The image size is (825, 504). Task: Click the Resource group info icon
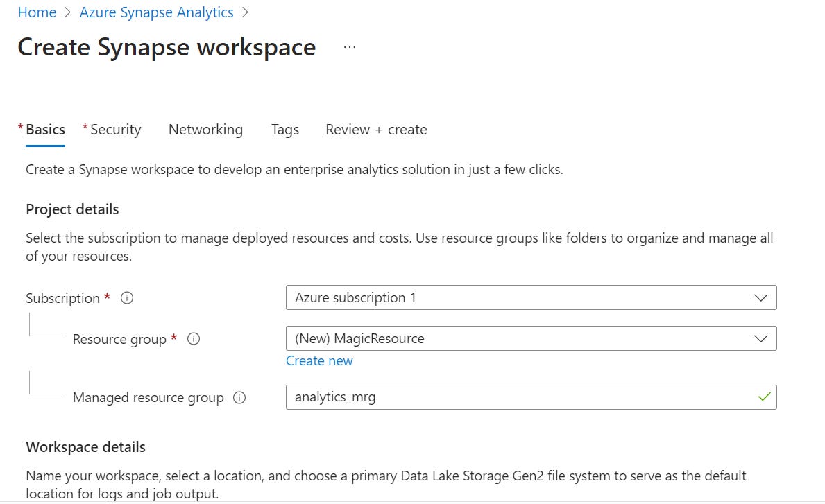click(x=194, y=339)
